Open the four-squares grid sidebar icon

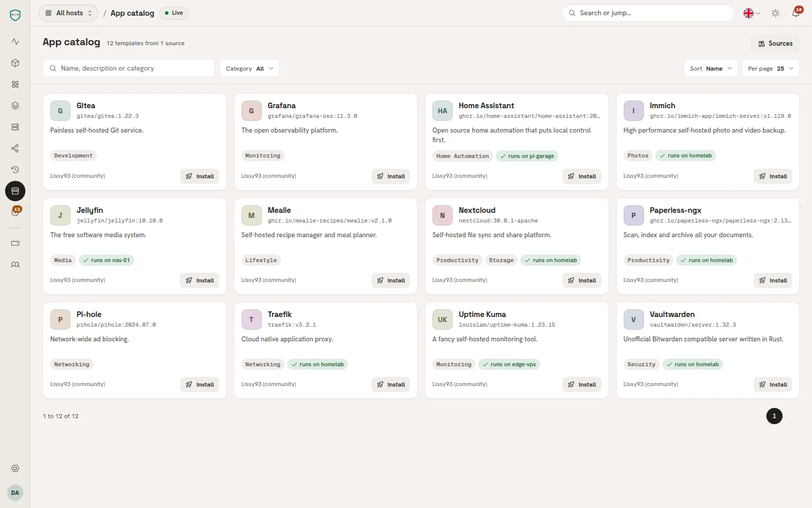[15, 84]
